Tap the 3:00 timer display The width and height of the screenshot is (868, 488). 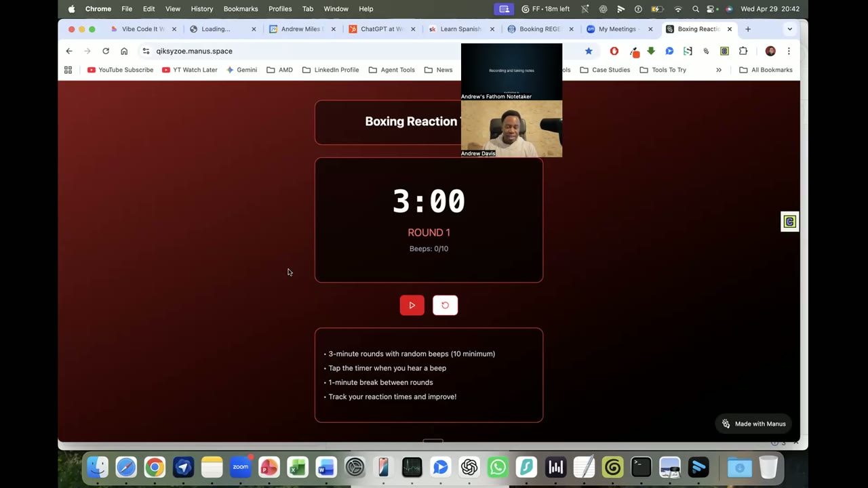pos(429,201)
